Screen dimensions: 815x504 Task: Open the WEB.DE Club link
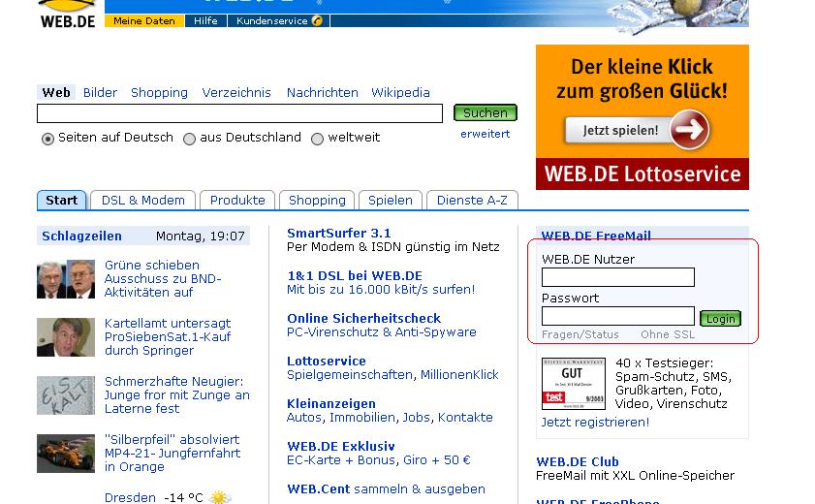click(x=578, y=462)
